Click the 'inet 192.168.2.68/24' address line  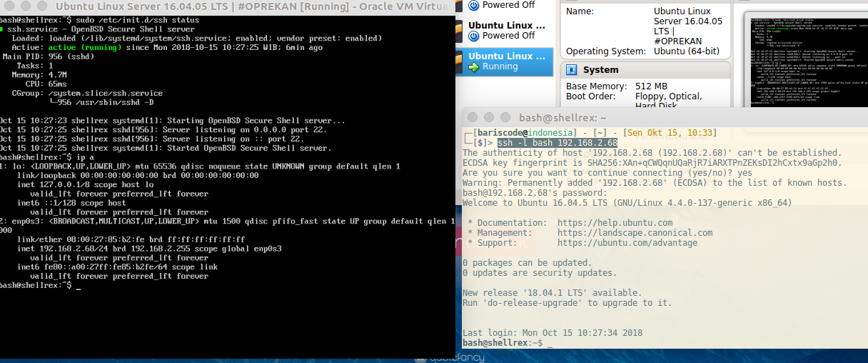[150, 249]
